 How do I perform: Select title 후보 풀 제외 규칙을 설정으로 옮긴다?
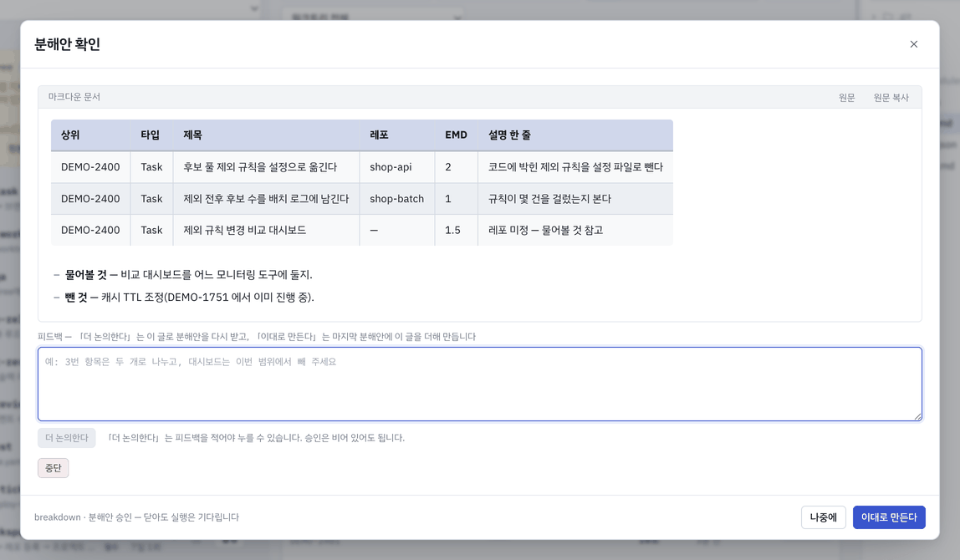pyautogui.click(x=260, y=167)
